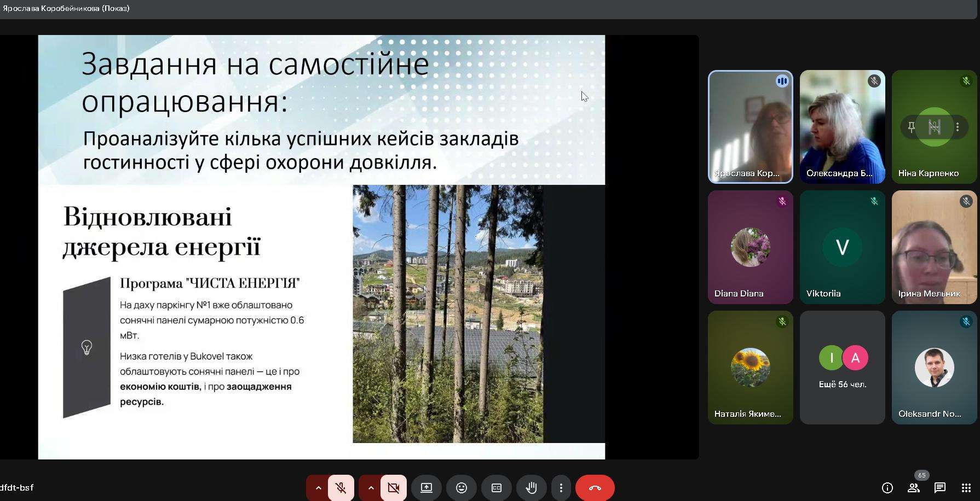Show the other 56 participants tile
The image size is (980, 501).
pos(842,368)
